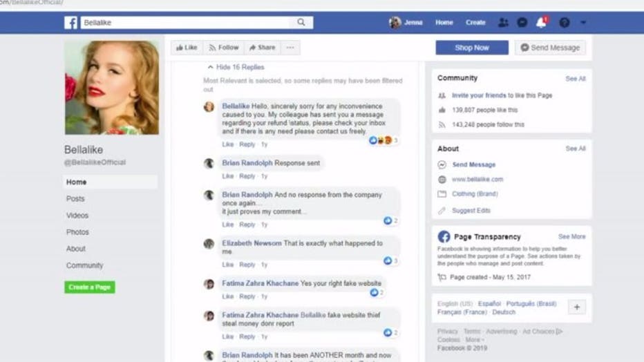Click the Like page button
Screen dimensions: 644x362
point(187,48)
